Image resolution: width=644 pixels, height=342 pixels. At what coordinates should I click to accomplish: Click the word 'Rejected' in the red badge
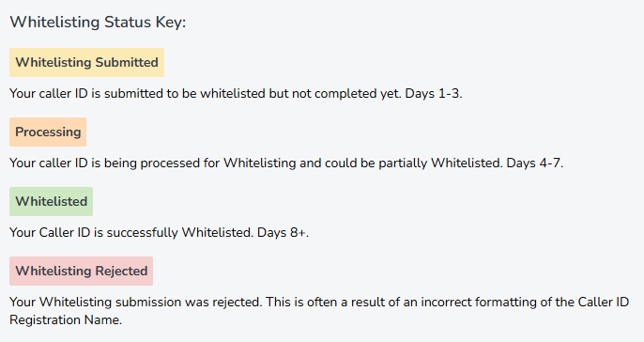pos(121,271)
